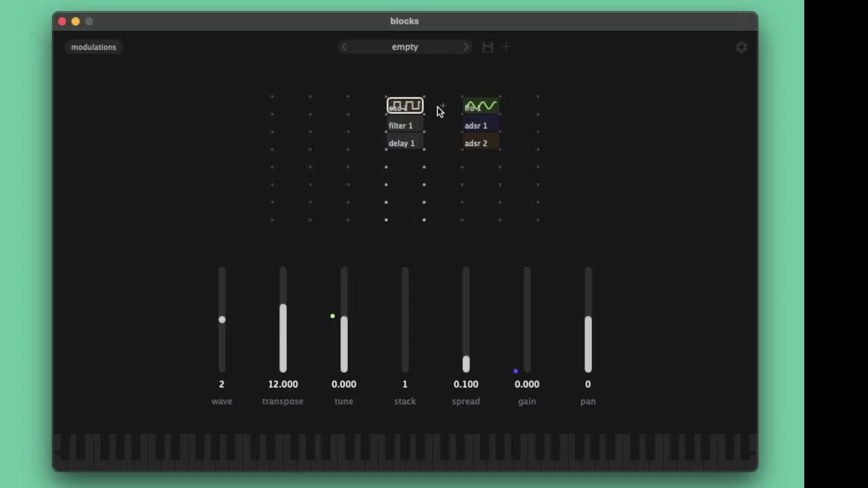Select the adsr 2 modulator block
868x488 pixels.
[481, 143]
